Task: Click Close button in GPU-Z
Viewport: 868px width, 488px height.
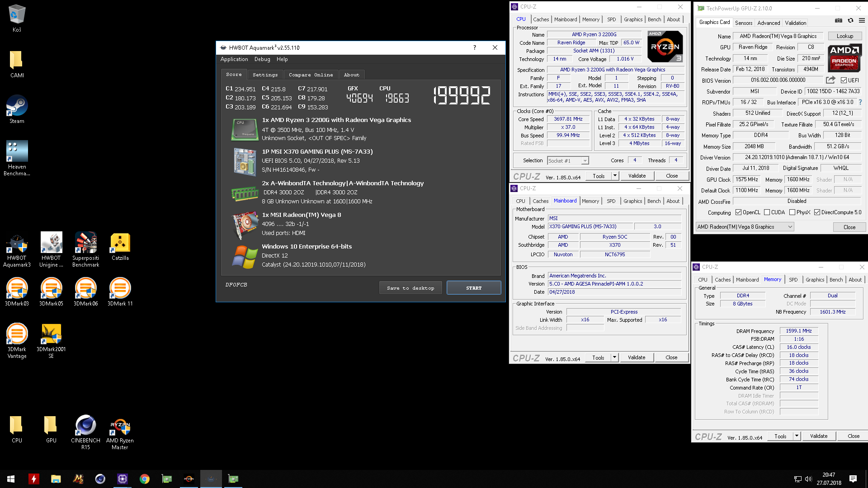Action: (849, 227)
